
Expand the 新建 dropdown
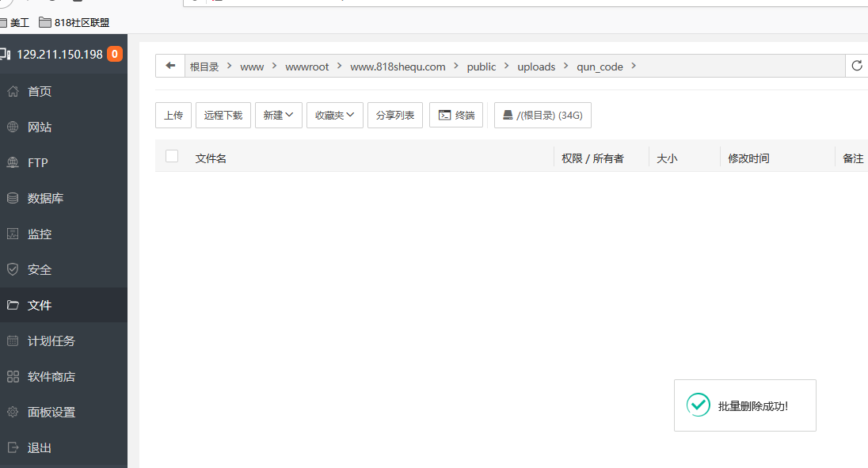tap(278, 115)
